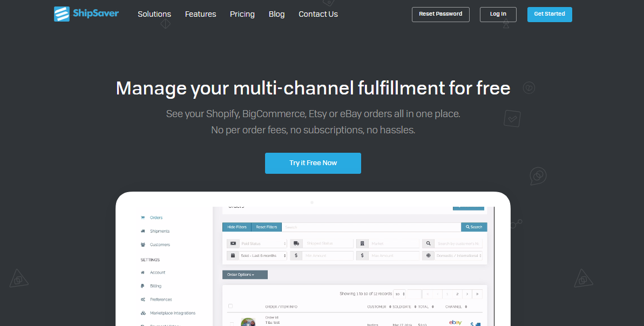This screenshot has width=644, height=326.
Task: Open the Sold - Last 6 months dropdown
Action: point(262,255)
